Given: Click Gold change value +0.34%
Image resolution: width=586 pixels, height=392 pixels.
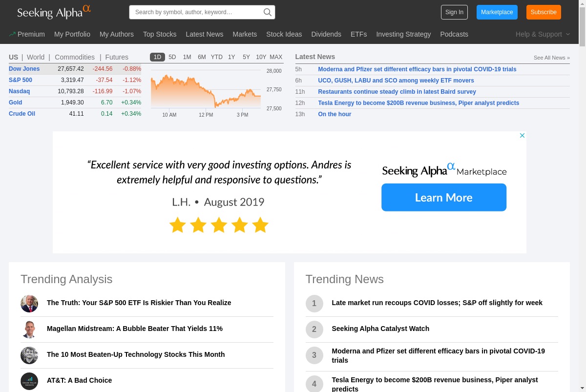Looking at the screenshot, I should coord(131,103).
